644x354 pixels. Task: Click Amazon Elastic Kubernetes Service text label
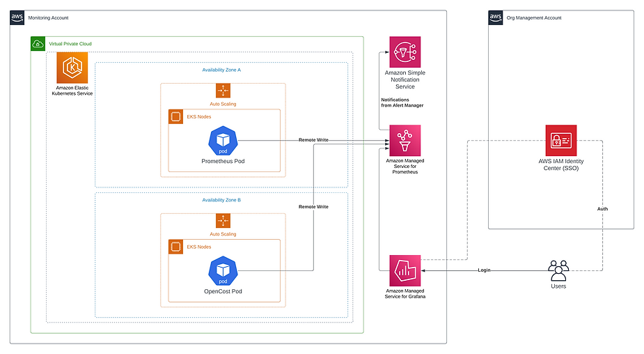pos(72,91)
